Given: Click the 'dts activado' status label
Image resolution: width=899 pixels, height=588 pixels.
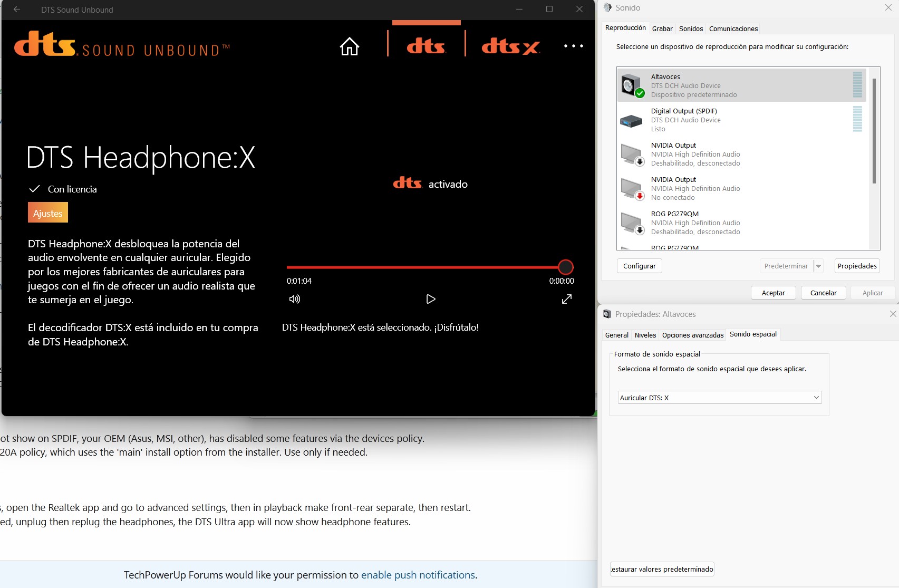Looking at the screenshot, I should 430,184.
